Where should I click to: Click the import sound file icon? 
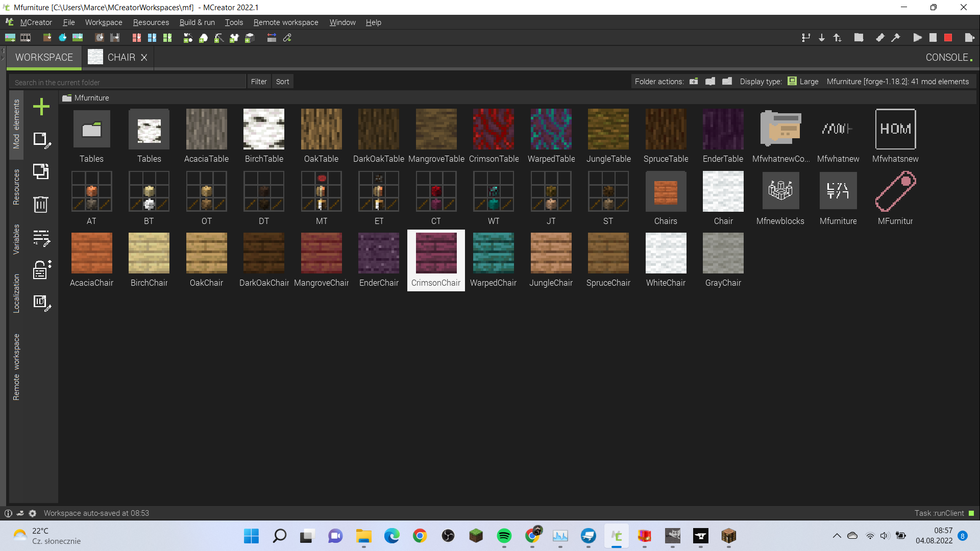pyautogui.click(x=100, y=38)
